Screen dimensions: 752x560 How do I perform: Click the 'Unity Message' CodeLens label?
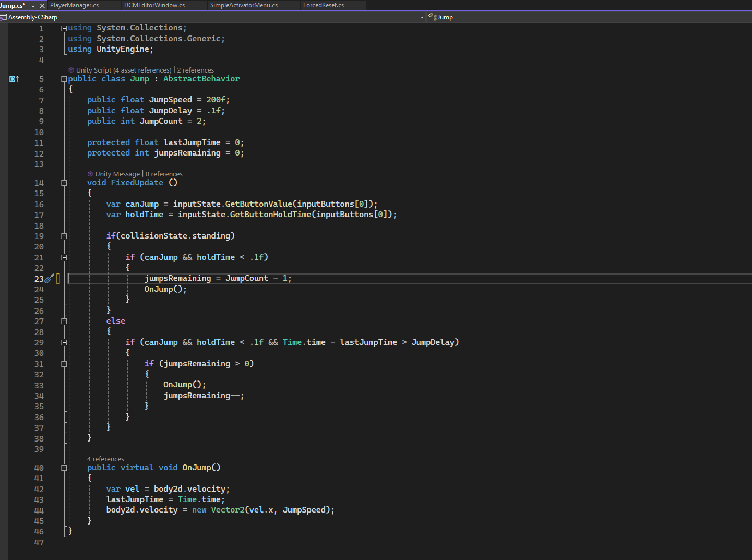point(117,174)
